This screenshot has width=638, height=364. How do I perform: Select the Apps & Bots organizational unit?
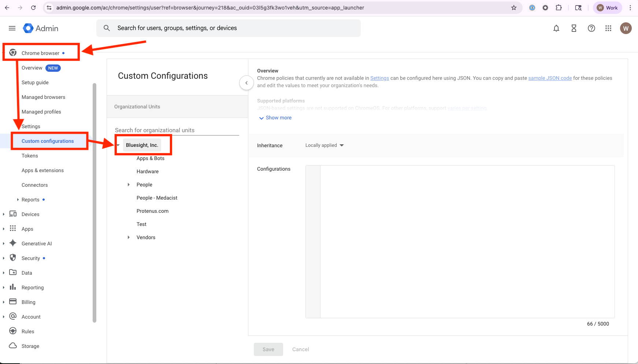coord(151,158)
